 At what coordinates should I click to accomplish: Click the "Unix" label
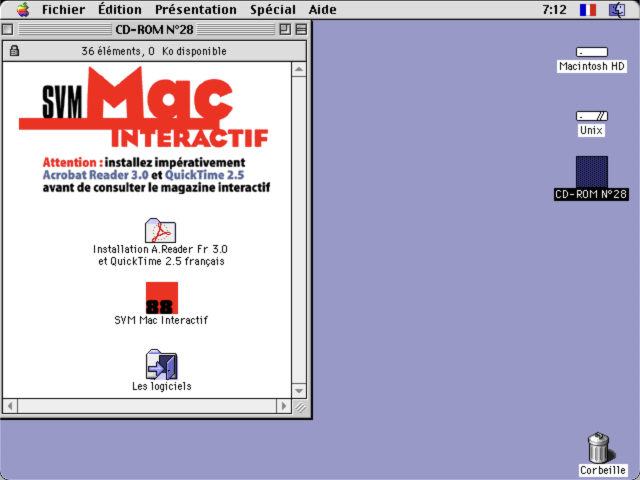[x=591, y=130]
